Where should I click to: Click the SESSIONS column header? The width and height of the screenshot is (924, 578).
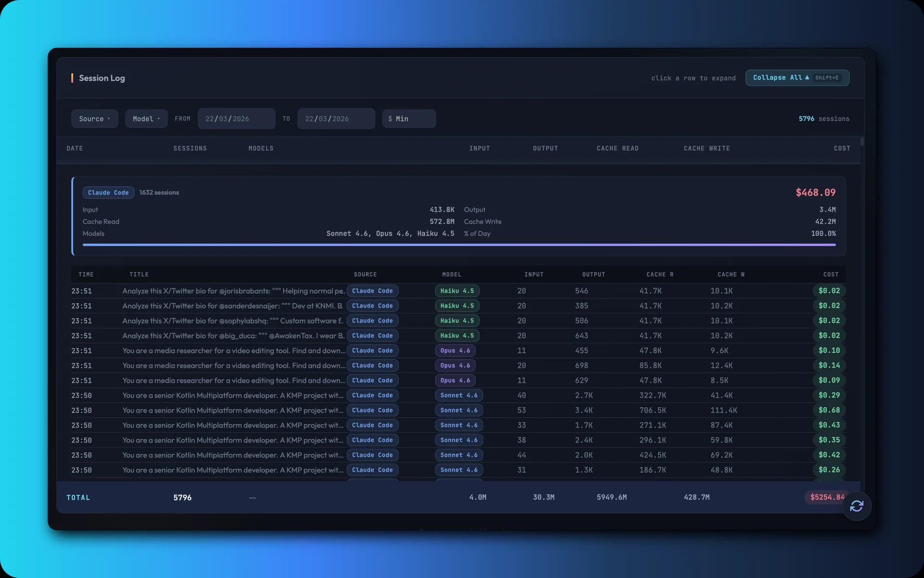[190, 148]
